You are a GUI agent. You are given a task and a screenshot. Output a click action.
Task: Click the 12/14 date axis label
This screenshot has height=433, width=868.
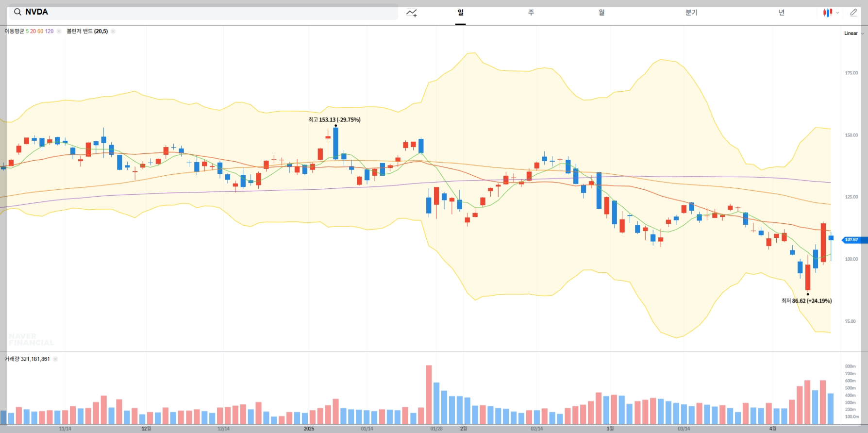click(x=223, y=429)
